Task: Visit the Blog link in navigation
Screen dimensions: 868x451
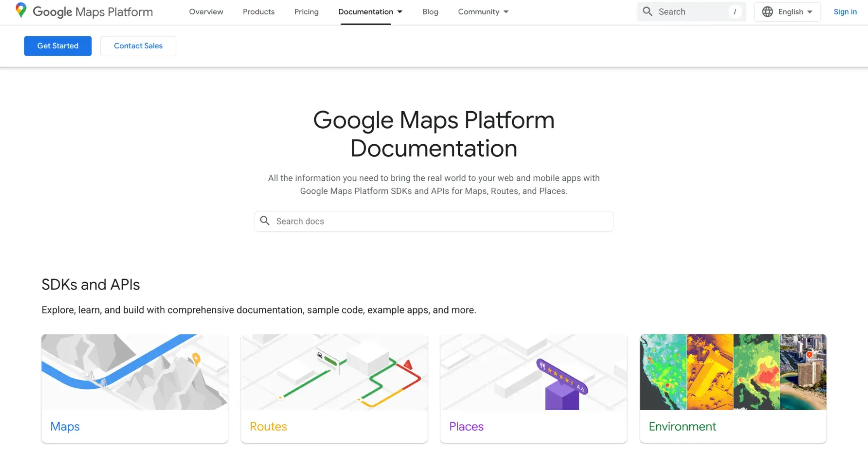Action: coord(430,12)
